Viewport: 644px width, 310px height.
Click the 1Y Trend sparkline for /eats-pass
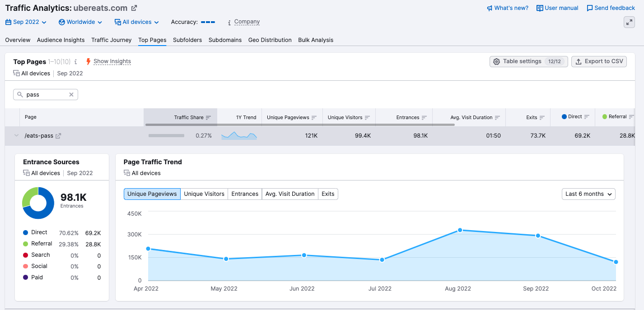[239, 135]
